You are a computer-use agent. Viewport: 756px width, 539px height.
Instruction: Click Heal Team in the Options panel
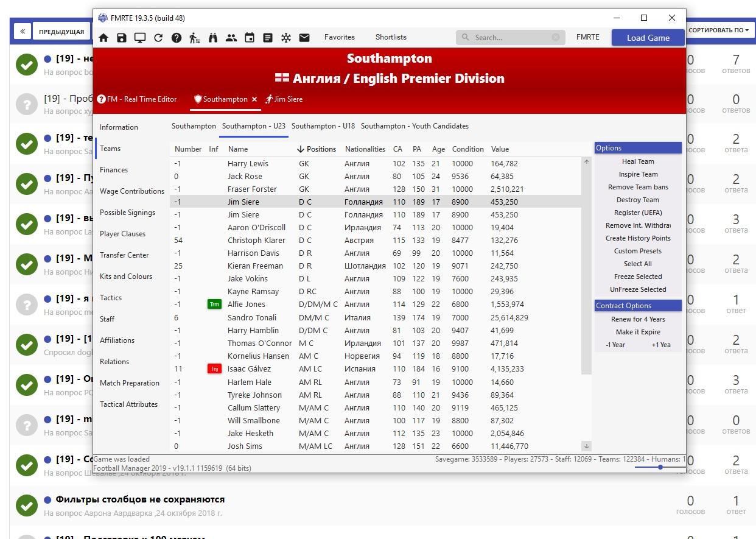pyautogui.click(x=637, y=161)
